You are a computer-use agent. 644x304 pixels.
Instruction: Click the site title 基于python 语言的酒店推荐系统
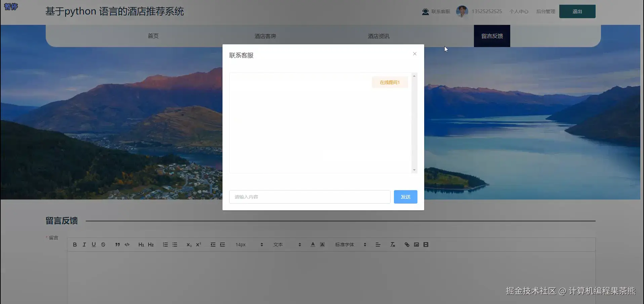click(x=115, y=11)
